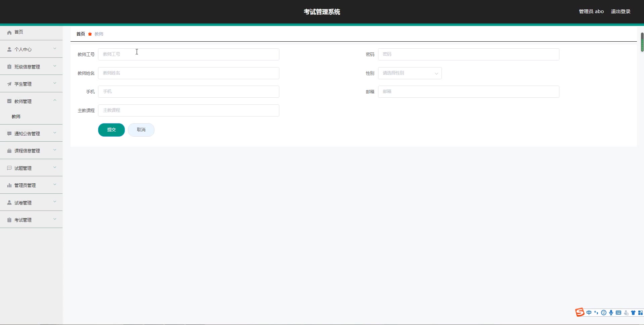This screenshot has height=325, width=644.
Task: Open the IME toolbox grid icon
Action: click(x=640, y=313)
